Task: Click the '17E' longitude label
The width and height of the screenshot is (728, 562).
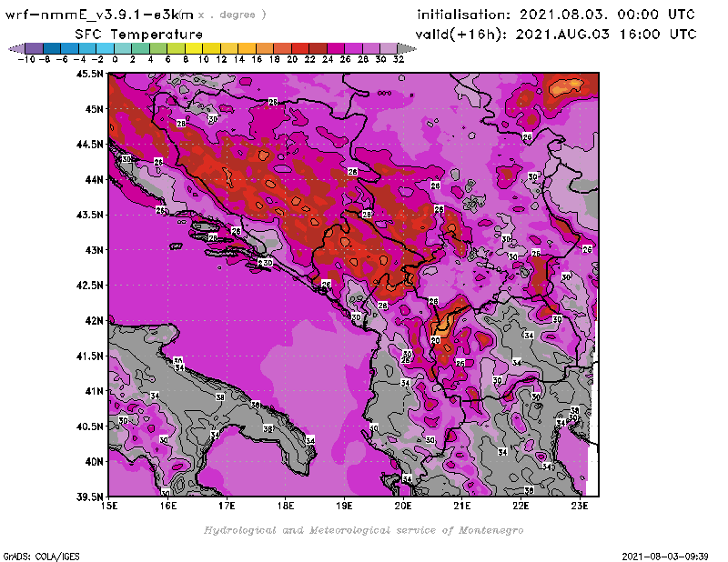Action: [227, 506]
